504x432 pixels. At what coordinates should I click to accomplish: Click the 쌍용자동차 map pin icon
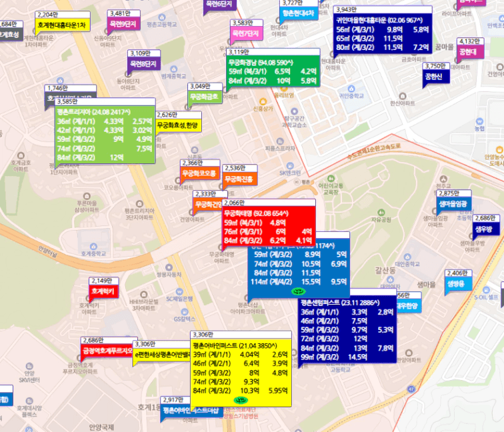(x=169, y=267)
